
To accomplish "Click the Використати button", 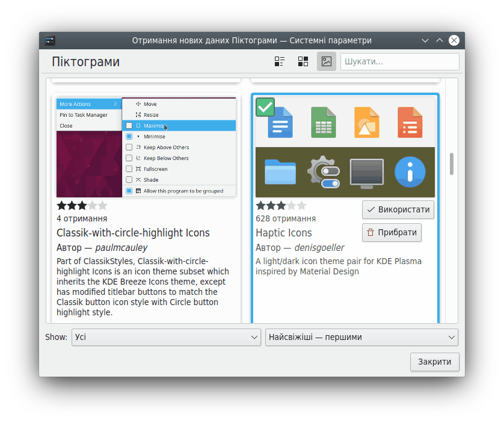I will [398, 210].
